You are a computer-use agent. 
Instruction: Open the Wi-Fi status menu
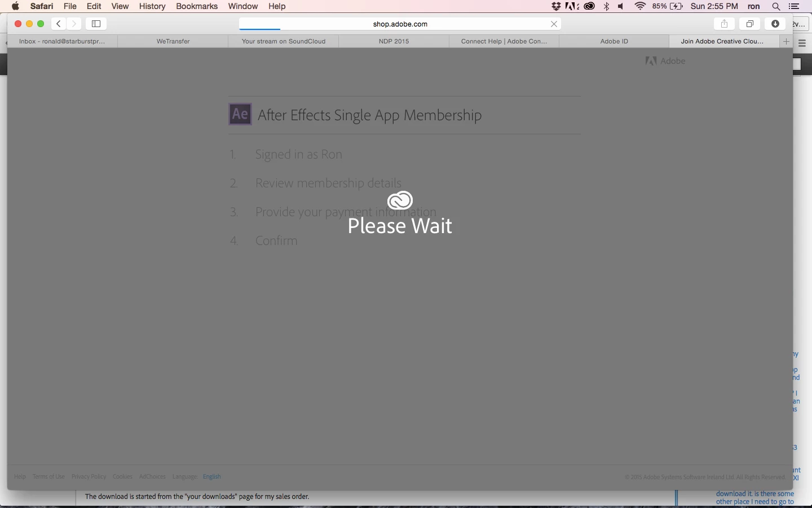click(x=641, y=6)
